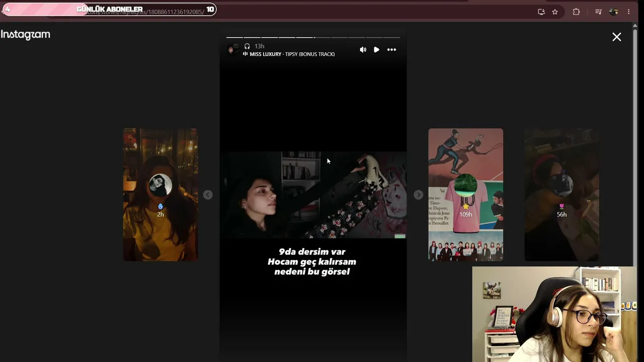Viewport: 644px width, 362px height.
Task: Mute the story audio with the speaker icon
Action: 363,49
